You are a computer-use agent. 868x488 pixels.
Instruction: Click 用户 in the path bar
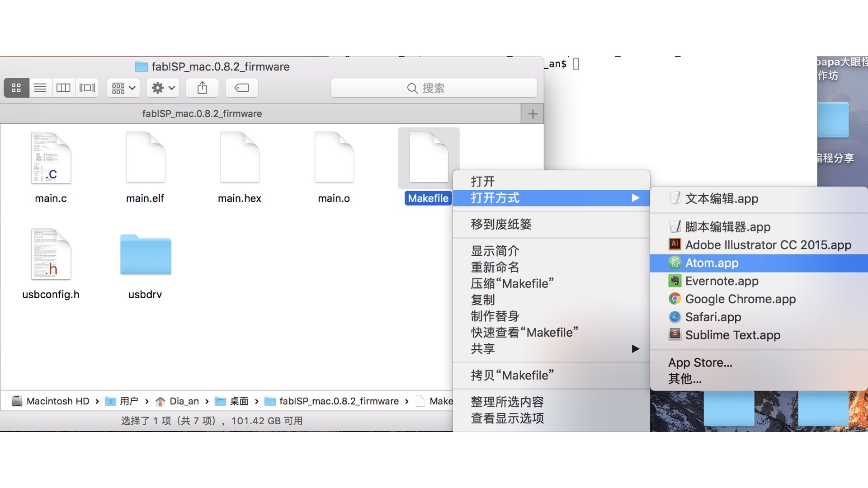pos(122,401)
